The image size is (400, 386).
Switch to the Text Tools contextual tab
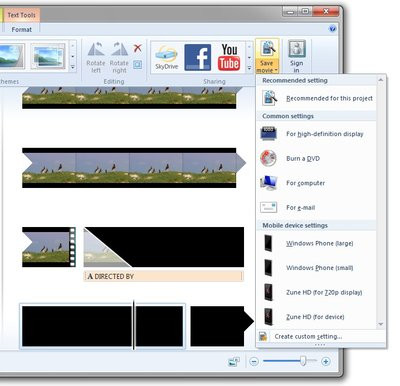[21, 15]
